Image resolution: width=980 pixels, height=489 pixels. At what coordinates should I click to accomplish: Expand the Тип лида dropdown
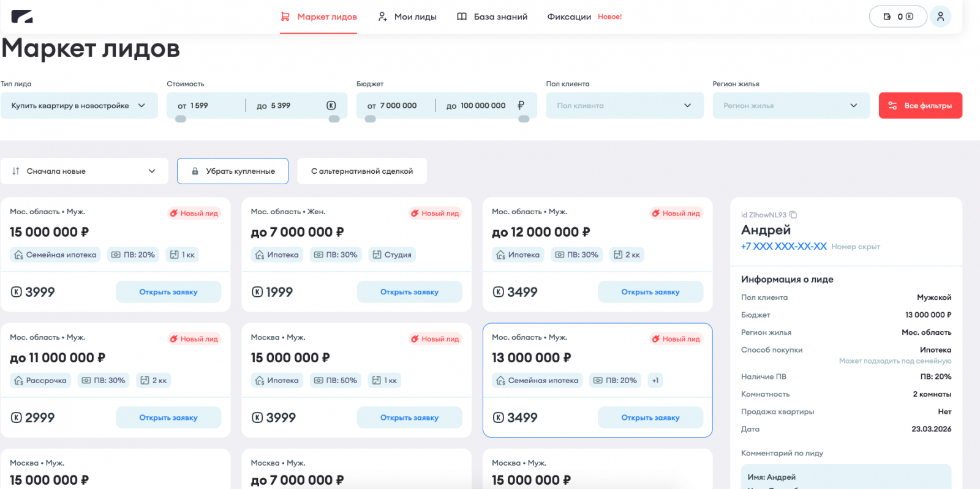coord(79,105)
